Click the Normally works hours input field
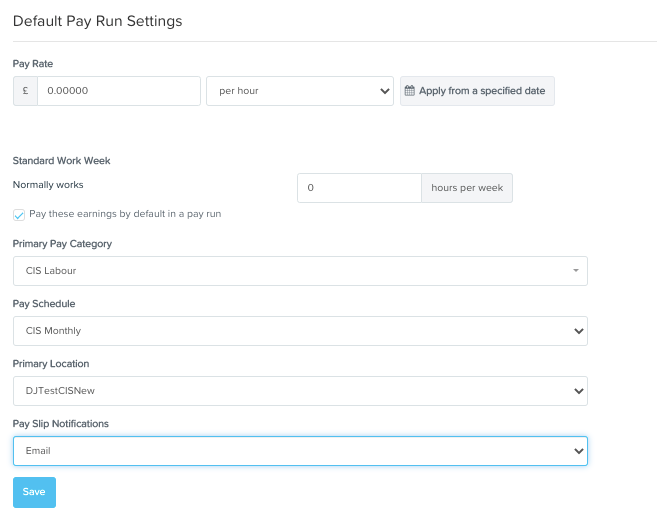This screenshot has width=657, height=517. pyautogui.click(x=359, y=188)
